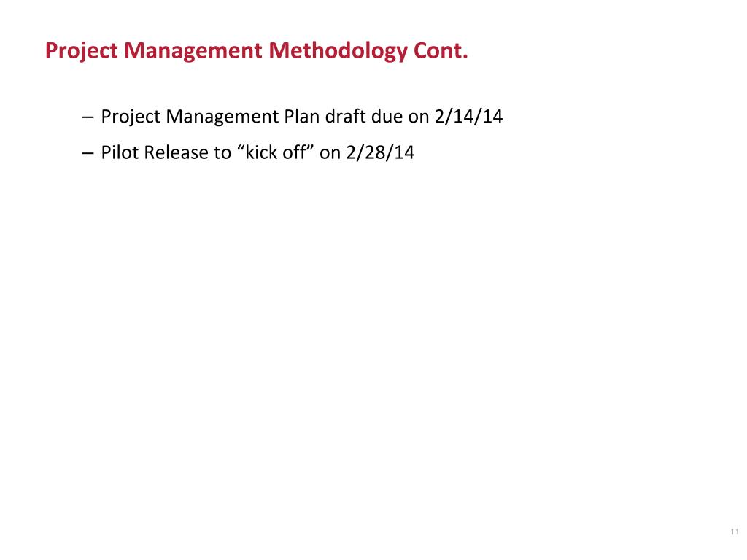Click the word Project in the red title

point(82,51)
